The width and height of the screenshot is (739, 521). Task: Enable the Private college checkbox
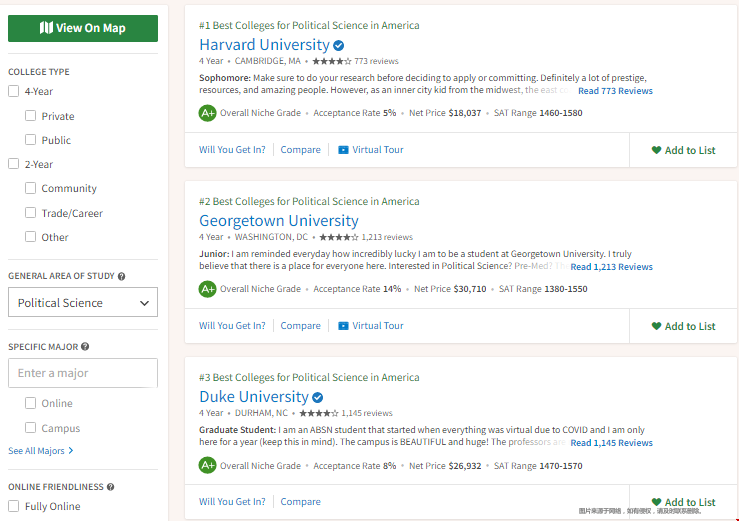coord(31,116)
